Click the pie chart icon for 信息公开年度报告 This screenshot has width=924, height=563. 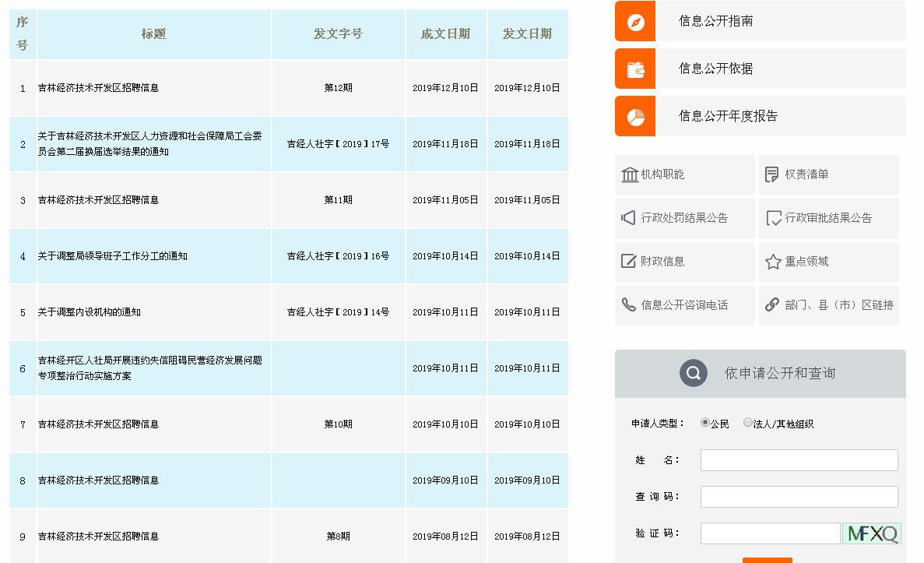click(635, 117)
